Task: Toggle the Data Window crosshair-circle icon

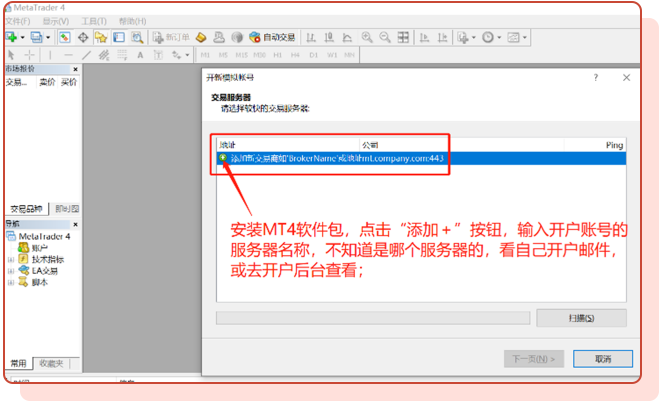Action: tap(83, 37)
